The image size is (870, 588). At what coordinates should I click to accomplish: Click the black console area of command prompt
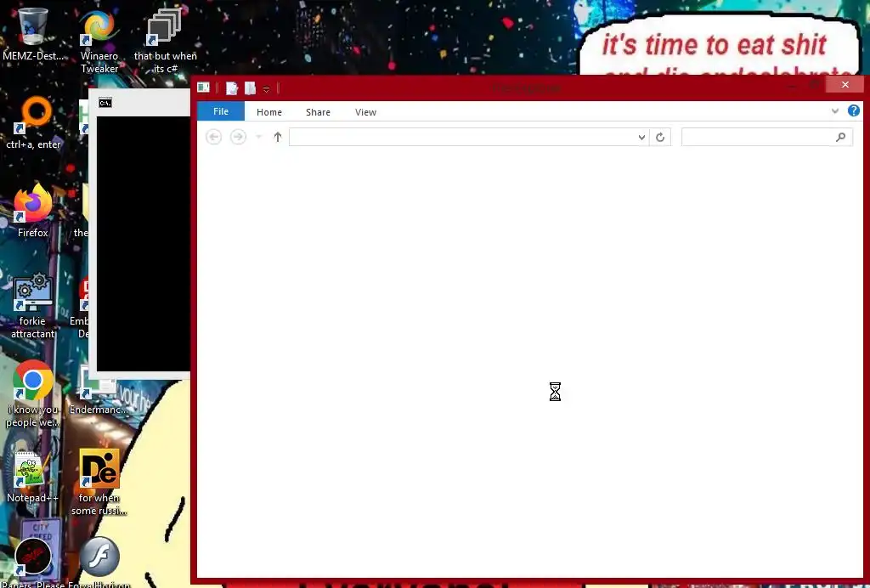pos(143,243)
